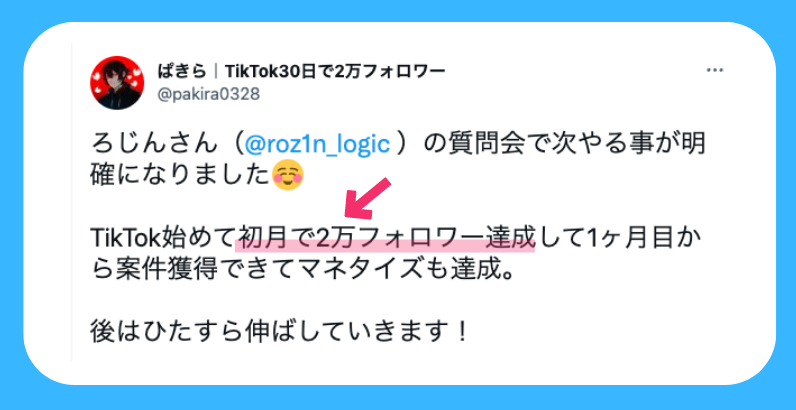
Task: Click the gray vertical quote bar at the left
Action: (72, 202)
